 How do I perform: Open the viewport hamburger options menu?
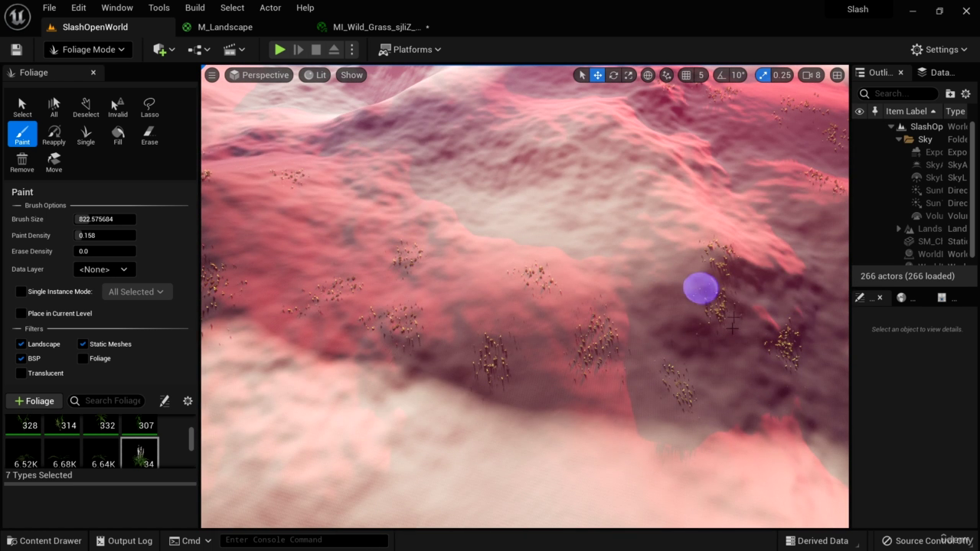(212, 75)
